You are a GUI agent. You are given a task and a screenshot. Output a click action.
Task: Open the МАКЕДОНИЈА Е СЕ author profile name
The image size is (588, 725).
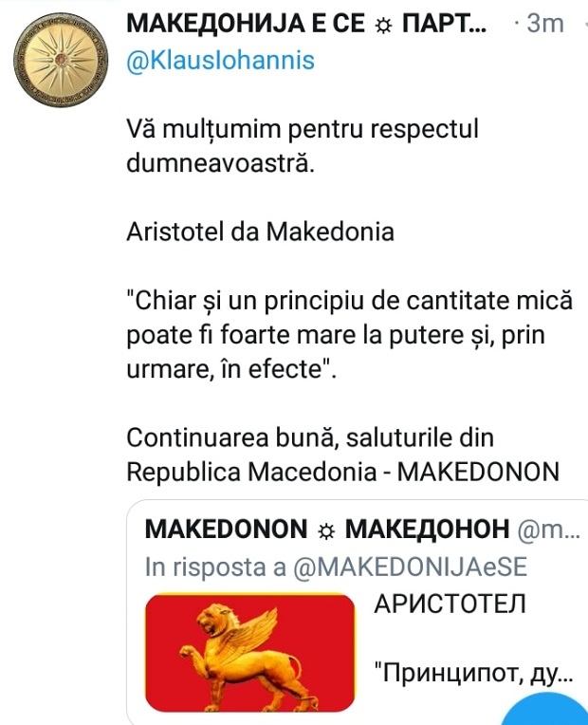(x=306, y=23)
